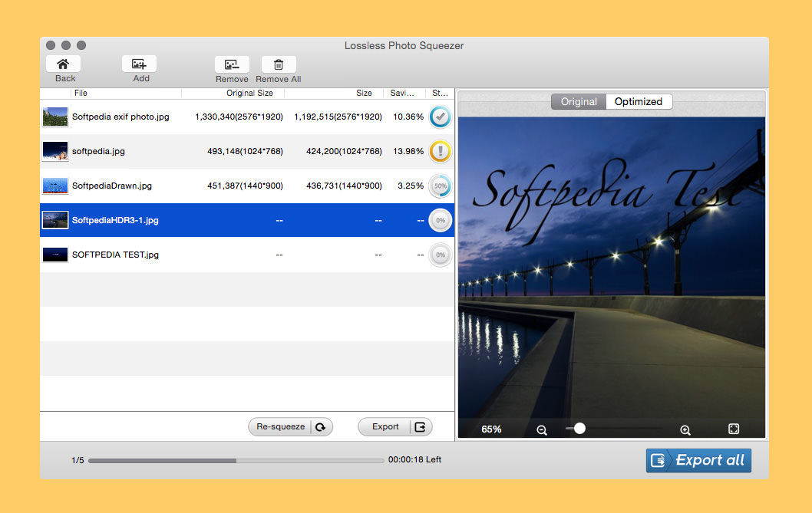This screenshot has height=513, width=812.
Task: Click the Add photo icon
Action: coord(139,64)
